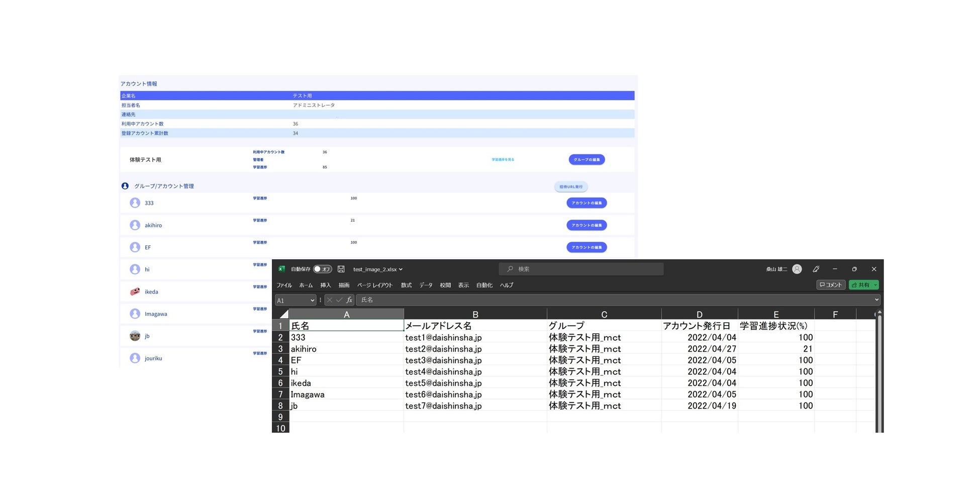
Task: Click the グループの編集 button on the web page
Action: coord(586,159)
